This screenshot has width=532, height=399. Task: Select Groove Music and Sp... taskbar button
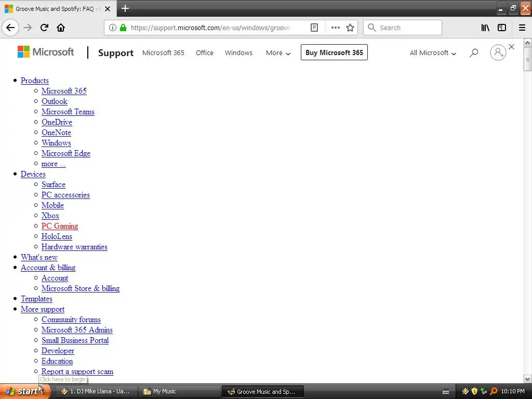[262, 392]
